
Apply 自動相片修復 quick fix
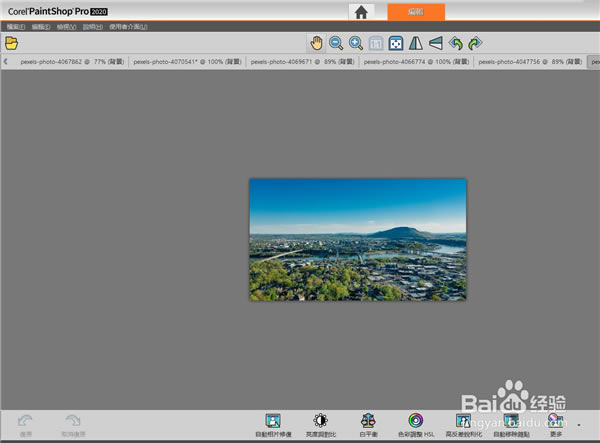coord(272,422)
